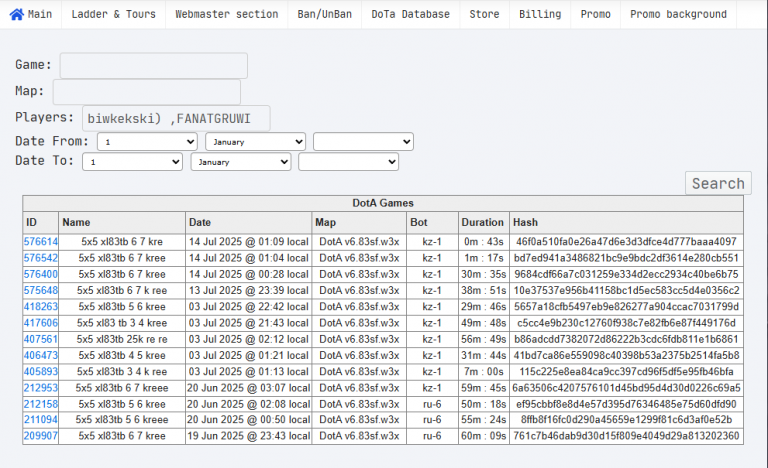
Task: Open game ID 406473
Action: coord(41,355)
